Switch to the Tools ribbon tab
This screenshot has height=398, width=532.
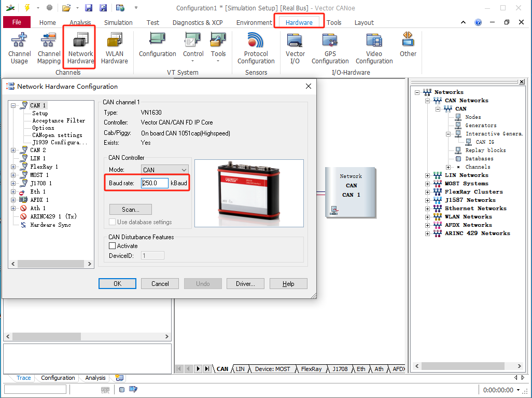click(334, 22)
